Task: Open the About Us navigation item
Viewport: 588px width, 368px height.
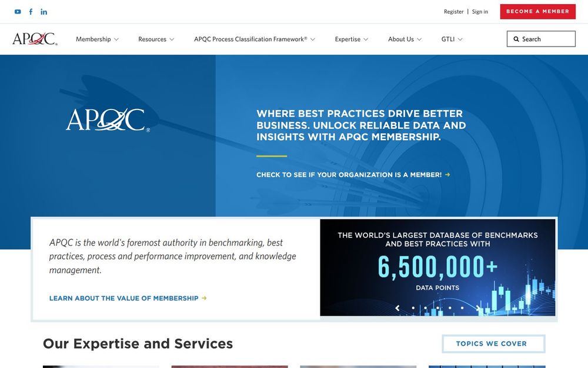Action: 401,39
